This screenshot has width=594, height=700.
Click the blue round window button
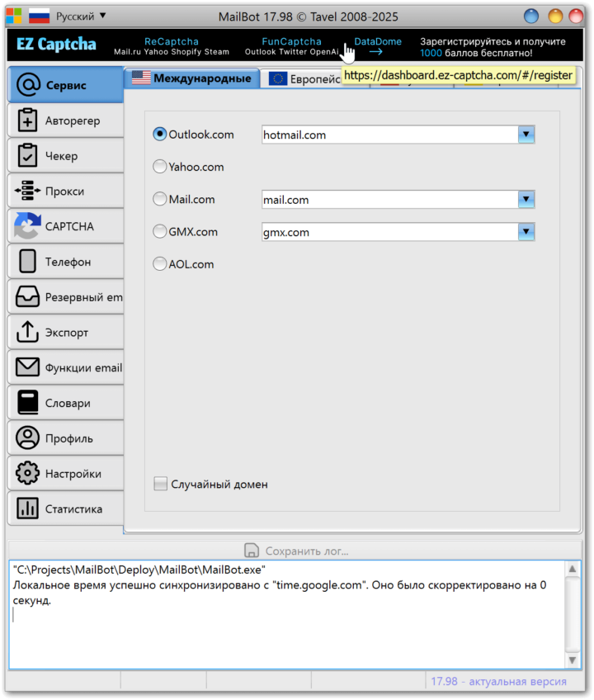tap(531, 16)
